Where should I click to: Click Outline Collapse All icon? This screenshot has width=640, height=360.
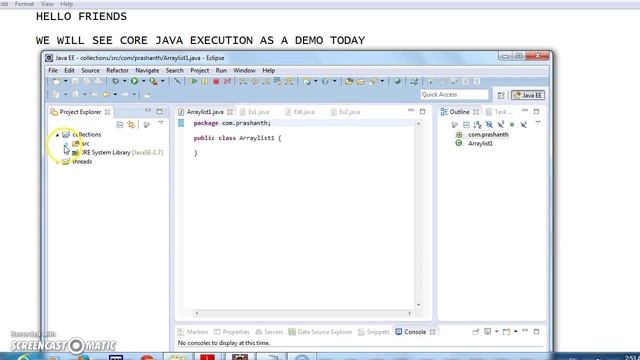pos(466,124)
